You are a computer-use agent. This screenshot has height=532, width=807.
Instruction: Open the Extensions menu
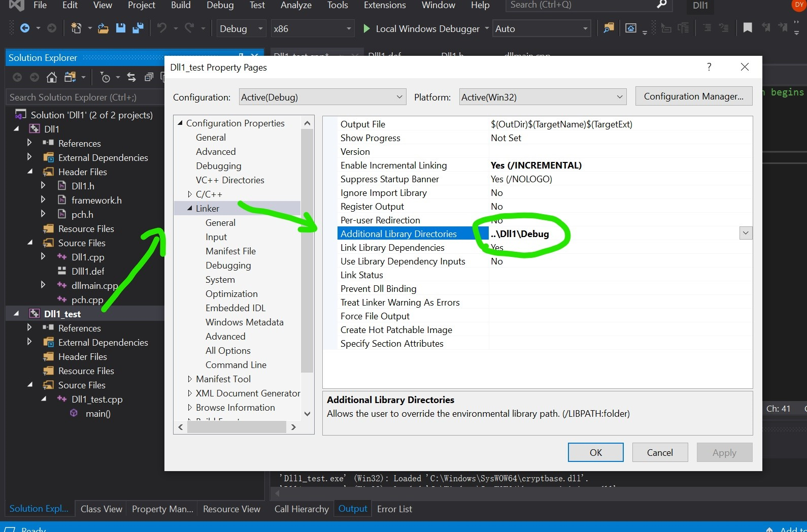pyautogui.click(x=385, y=5)
